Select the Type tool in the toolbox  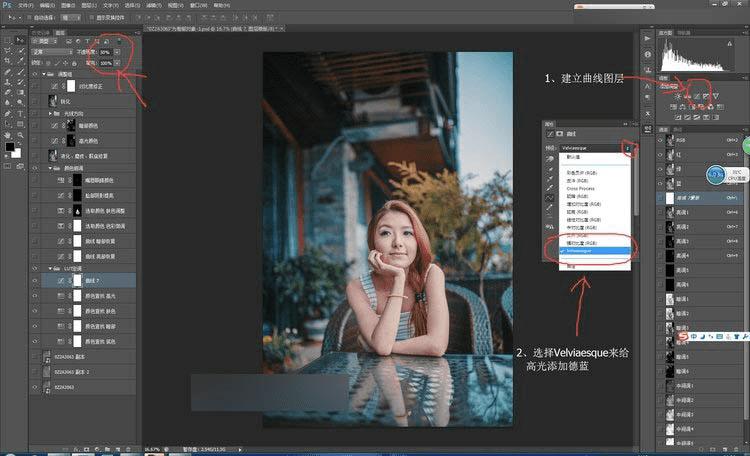click(21, 113)
